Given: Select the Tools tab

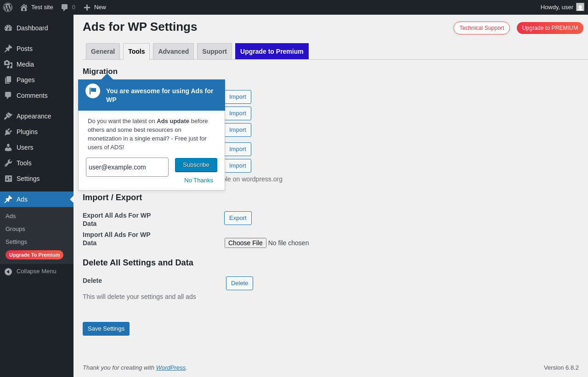Looking at the screenshot, I should pos(136,51).
